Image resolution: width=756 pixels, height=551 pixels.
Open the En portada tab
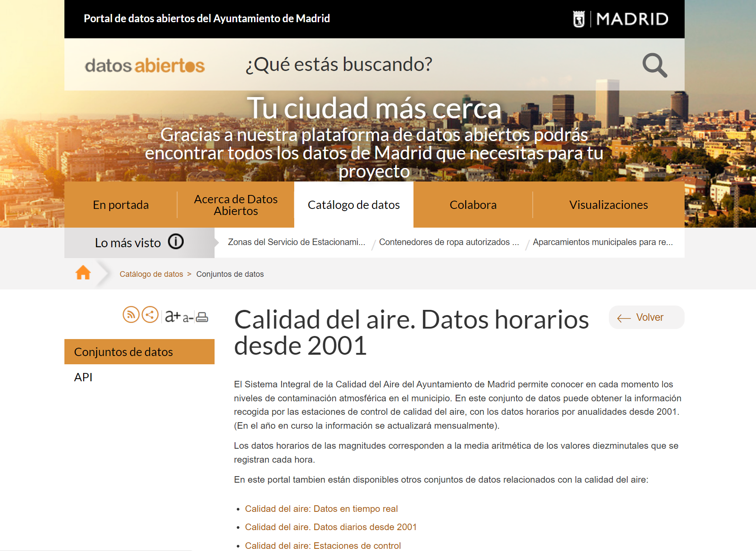[x=121, y=205]
